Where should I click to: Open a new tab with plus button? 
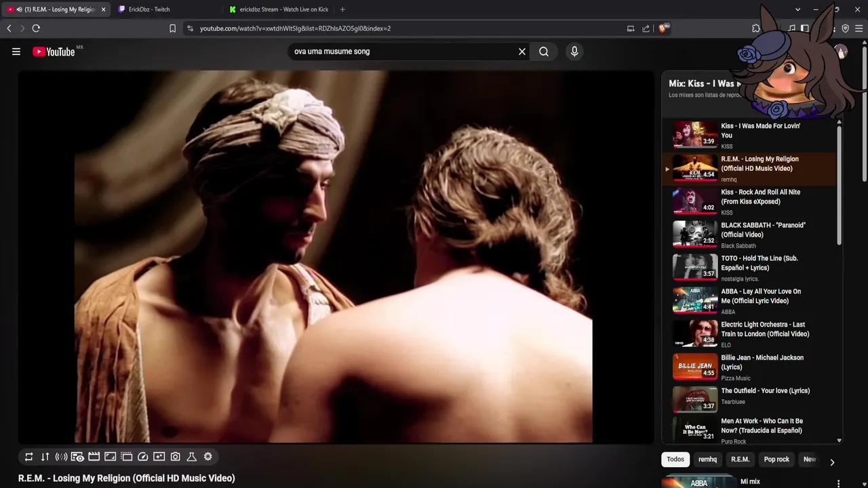[342, 9]
